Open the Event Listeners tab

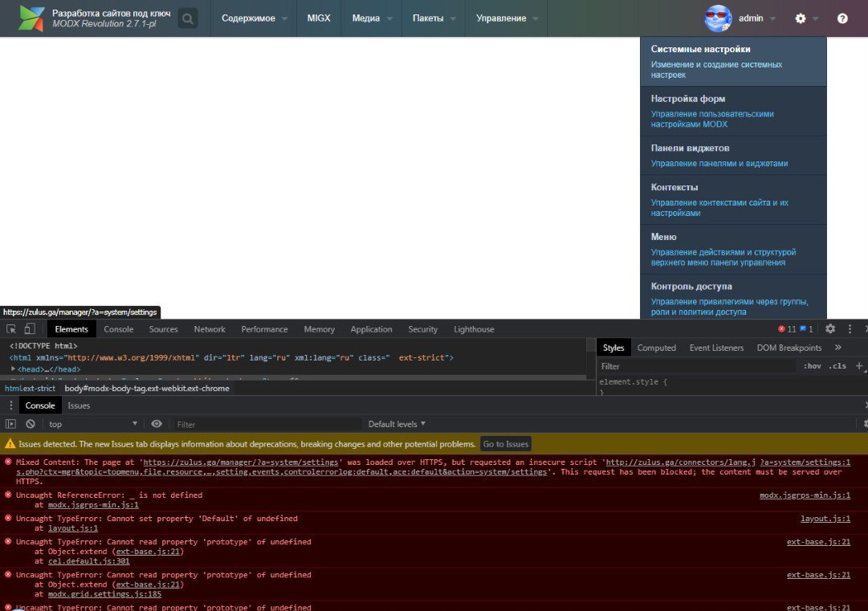(716, 348)
